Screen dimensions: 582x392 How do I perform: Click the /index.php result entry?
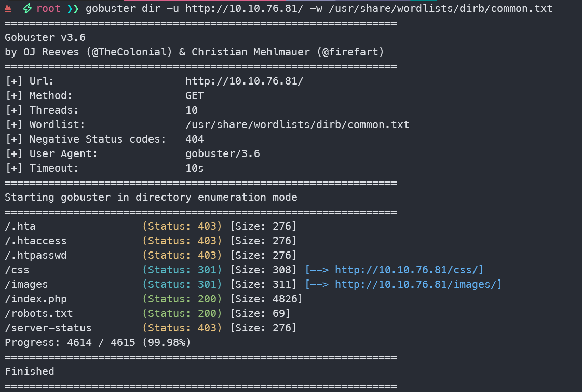(x=36, y=299)
